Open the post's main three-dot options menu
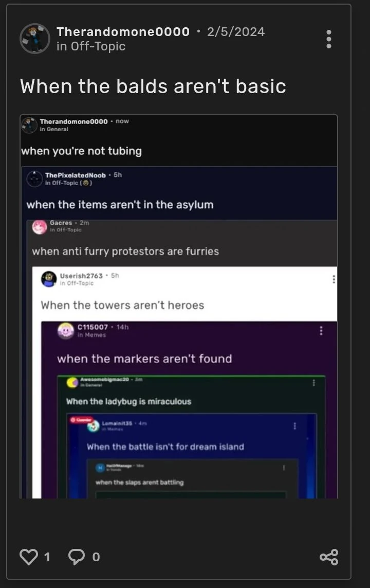This screenshot has width=370, height=588. 329,39
